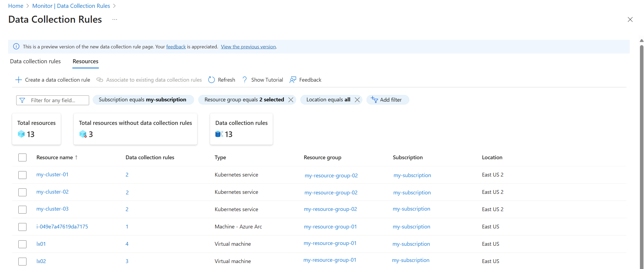Check the checkbox for my-cluster-01
The image size is (644, 269).
[x=22, y=175]
